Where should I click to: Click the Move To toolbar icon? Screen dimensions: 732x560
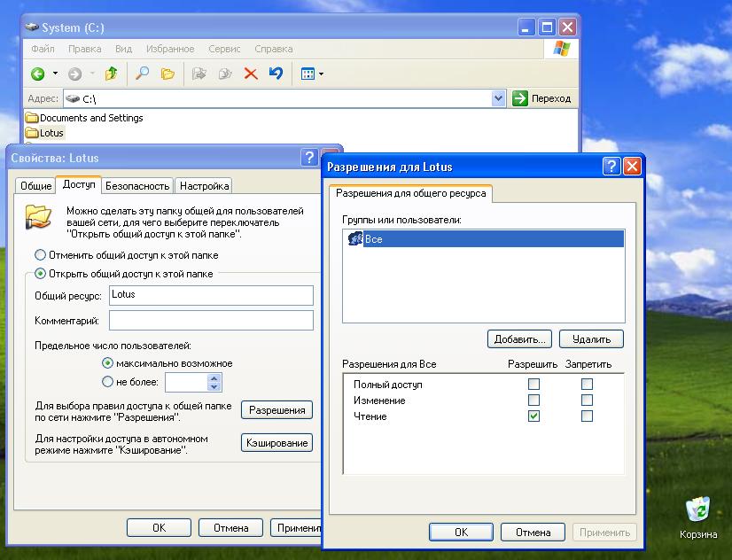pos(199,74)
